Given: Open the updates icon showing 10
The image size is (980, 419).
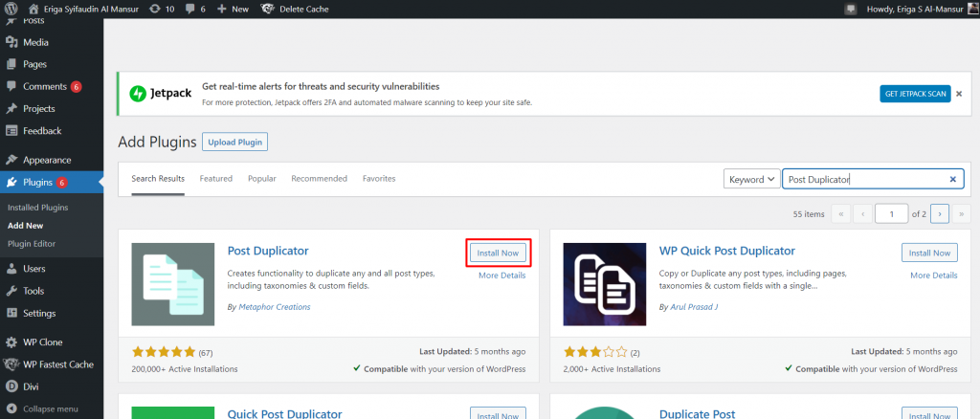Looking at the screenshot, I should 162,9.
